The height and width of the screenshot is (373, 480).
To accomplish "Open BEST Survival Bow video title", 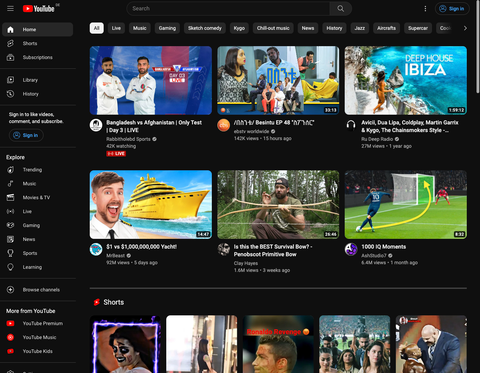I will coord(273,250).
